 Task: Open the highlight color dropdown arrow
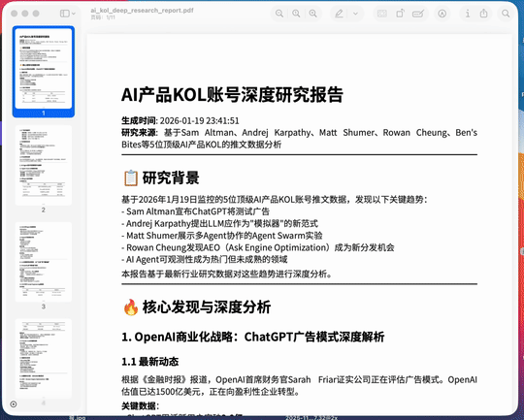point(355,14)
